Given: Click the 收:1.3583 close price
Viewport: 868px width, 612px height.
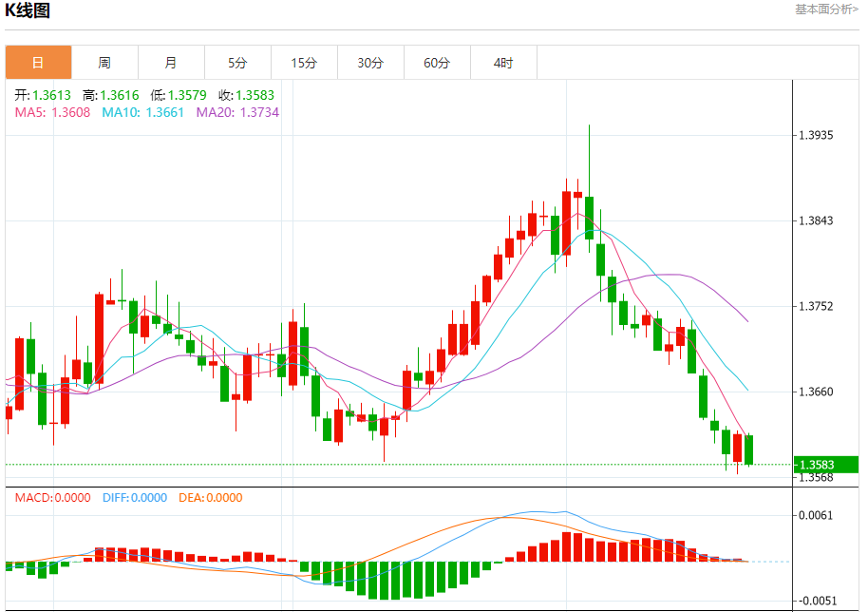Looking at the screenshot, I should 246,95.
